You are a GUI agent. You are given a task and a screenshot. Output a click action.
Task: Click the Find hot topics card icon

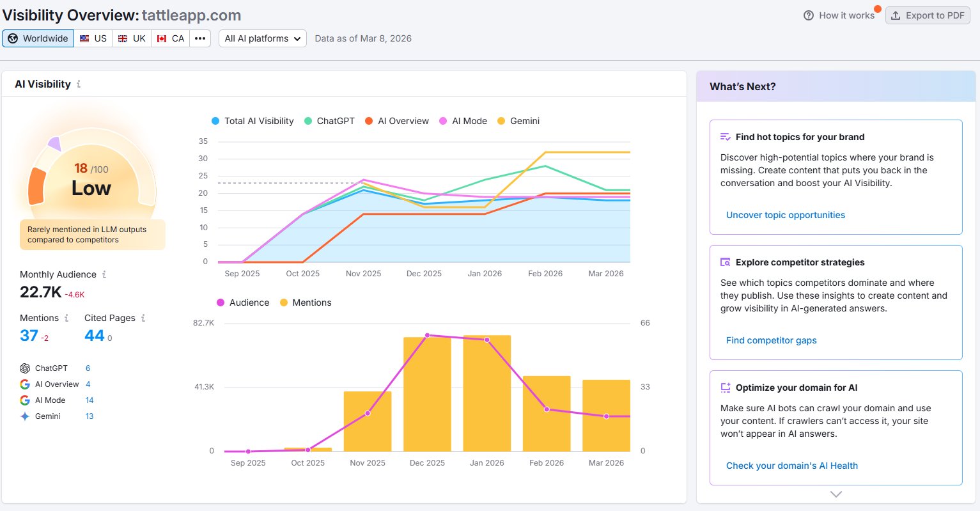point(725,137)
